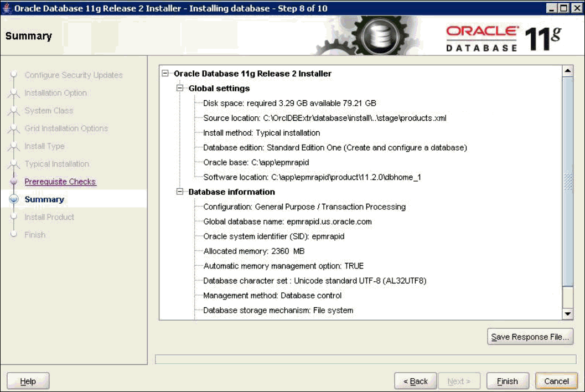Click the summary tree scrollbar thumb
Image resolution: width=585 pixels, height=392 pixels.
tap(567, 182)
